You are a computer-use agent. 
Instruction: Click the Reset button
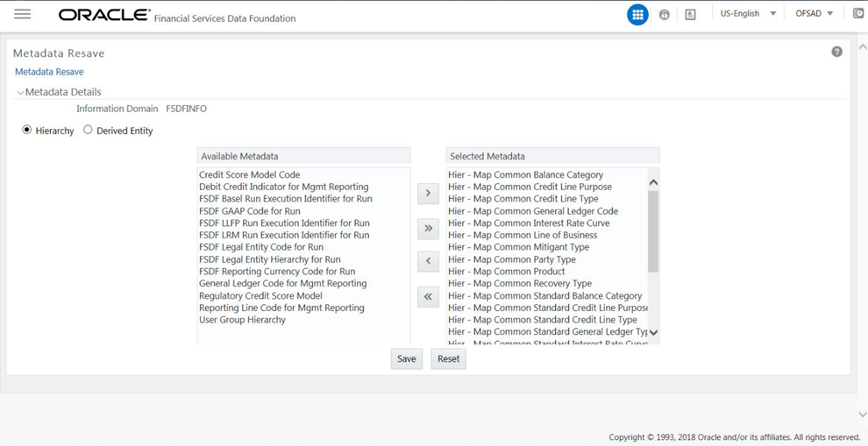pos(448,358)
